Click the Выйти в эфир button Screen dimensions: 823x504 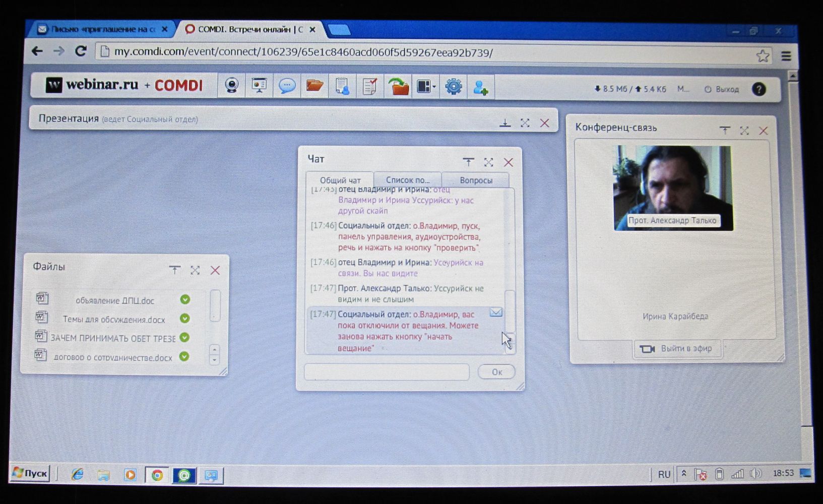[677, 349]
